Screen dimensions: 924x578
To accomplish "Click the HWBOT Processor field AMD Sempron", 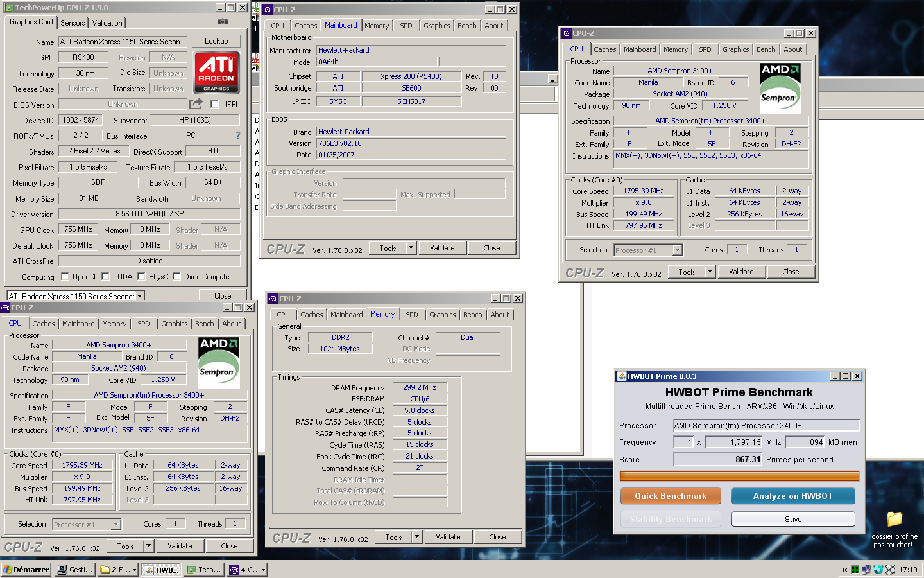I will [767, 425].
